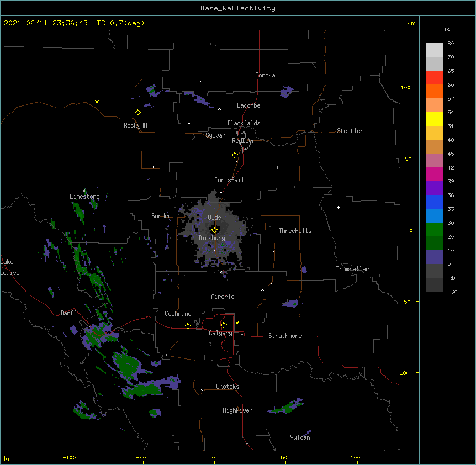Click the Okotoks town label

[228, 387]
